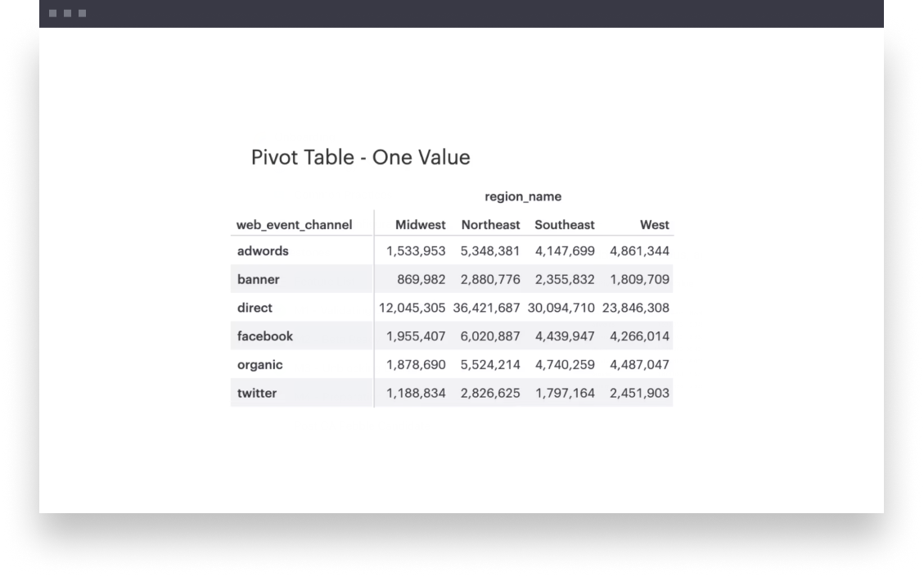The width and height of the screenshot is (924, 577).
Task: Click the Southeast column header
Action: click(x=565, y=225)
